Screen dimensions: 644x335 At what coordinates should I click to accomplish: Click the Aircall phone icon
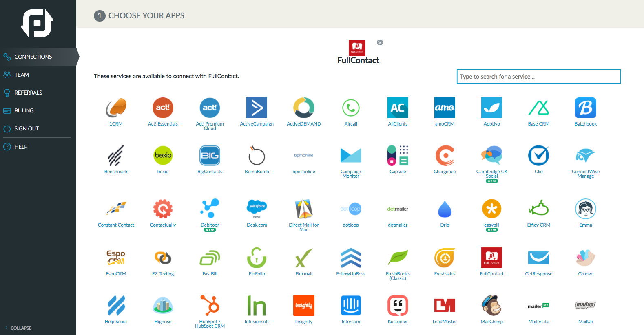(351, 108)
